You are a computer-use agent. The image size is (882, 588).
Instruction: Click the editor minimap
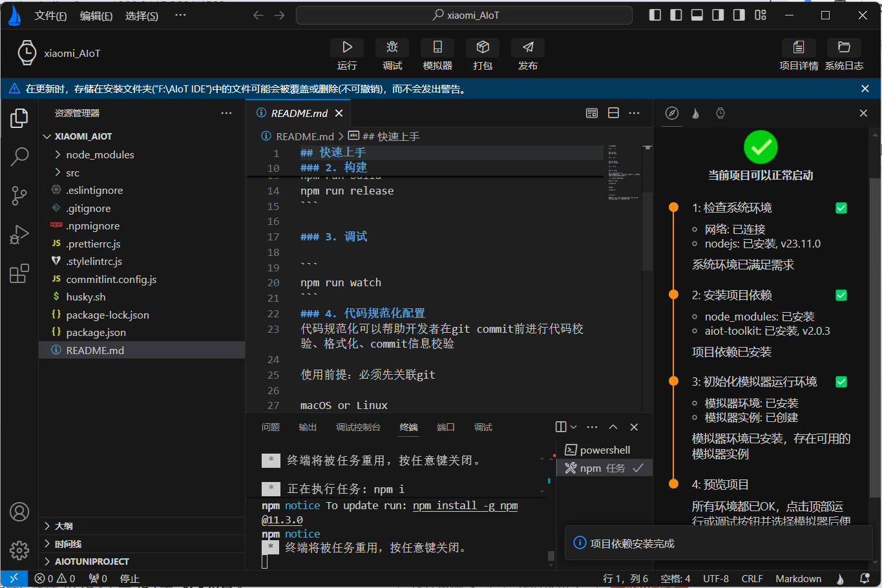[x=624, y=174]
